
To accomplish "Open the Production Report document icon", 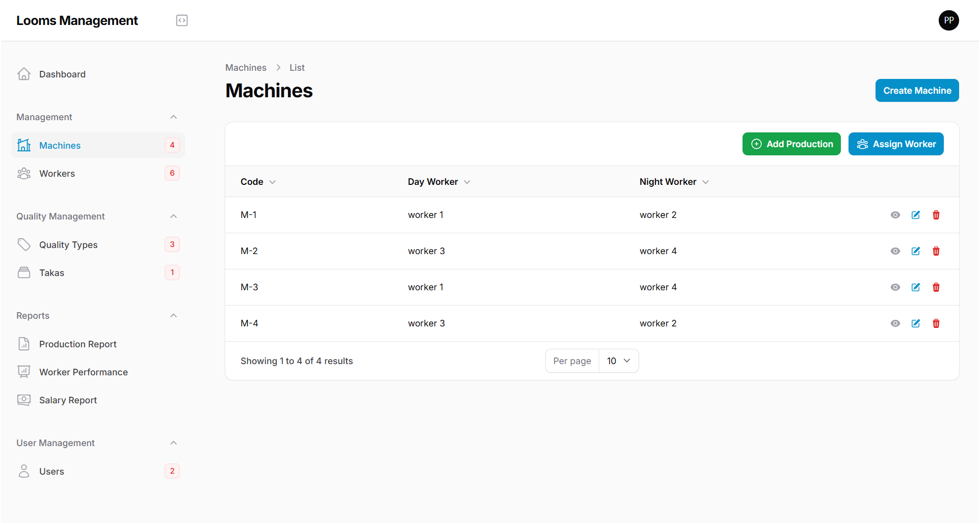I will click(23, 344).
